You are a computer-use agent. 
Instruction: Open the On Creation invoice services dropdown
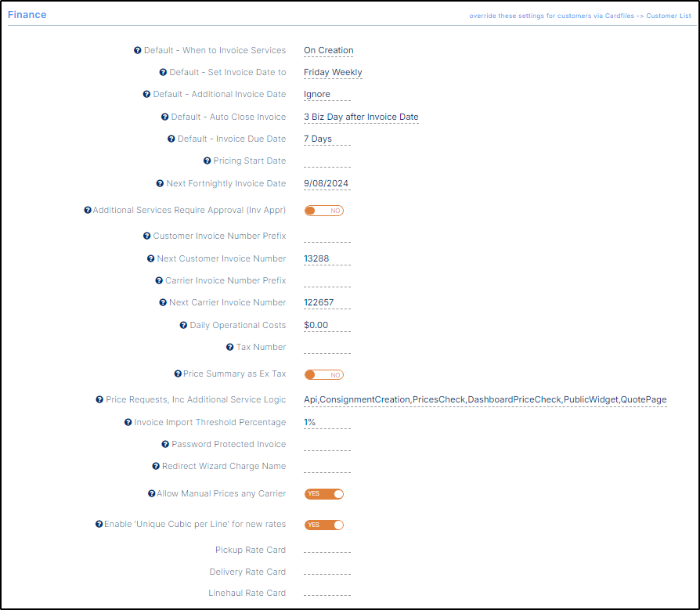click(328, 51)
